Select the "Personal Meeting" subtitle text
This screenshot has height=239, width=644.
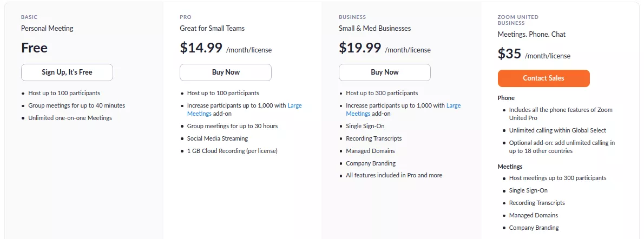[47, 28]
